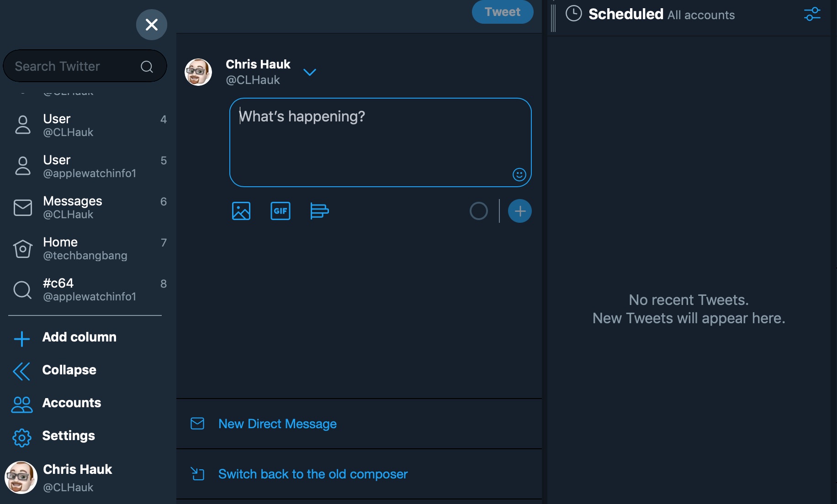Switch back to the old composer
Viewport: 837px width, 504px height.
coord(313,474)
